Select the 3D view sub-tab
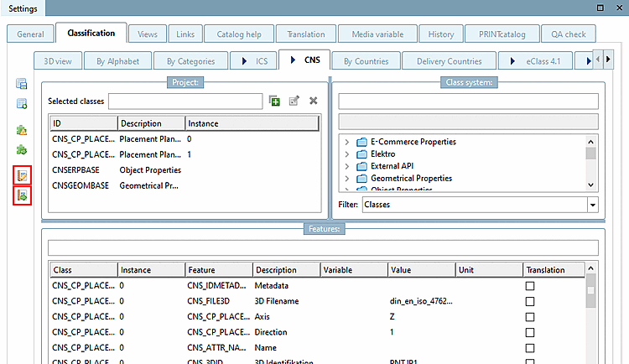This screenshot has width=629, height=364. [x=58, y=61]
